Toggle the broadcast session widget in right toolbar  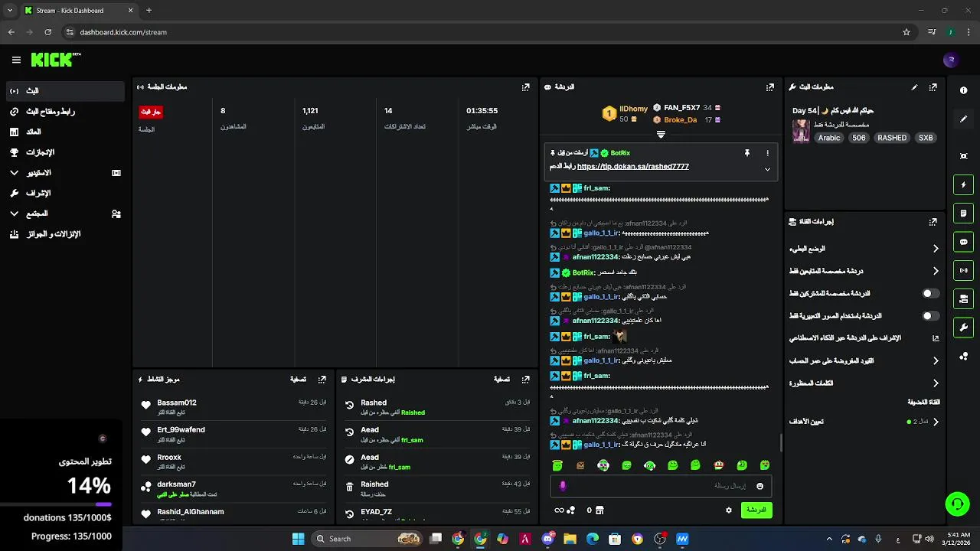[963, 270]
